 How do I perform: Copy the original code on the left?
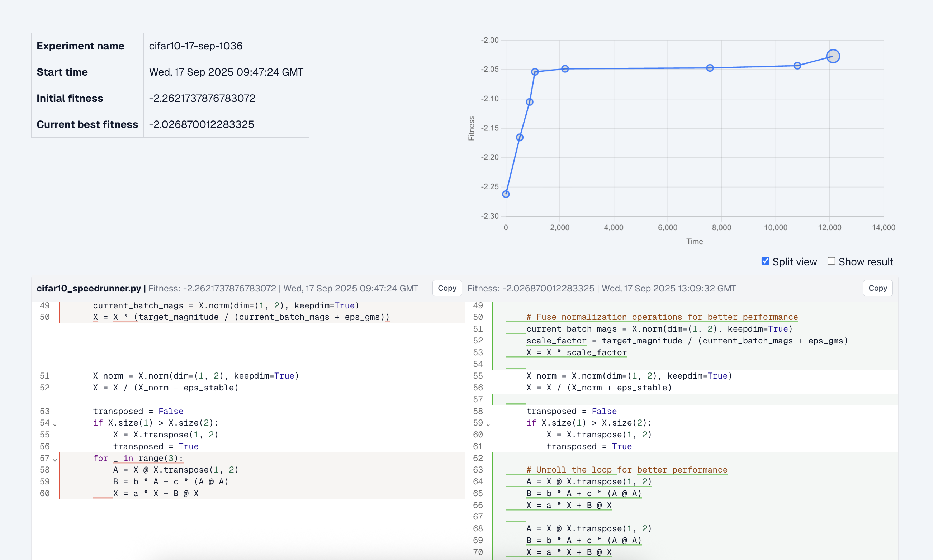tap(447, 288)
